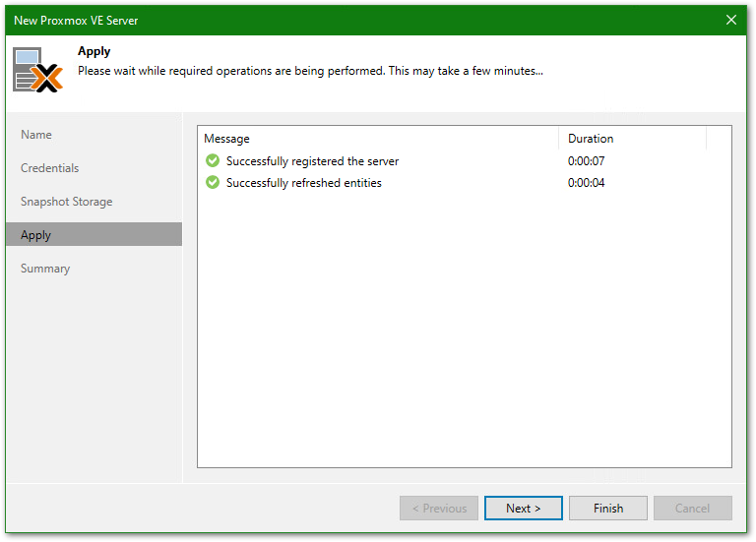Click the 'New Proxmox VE Server' title bar

click(295, 20)
